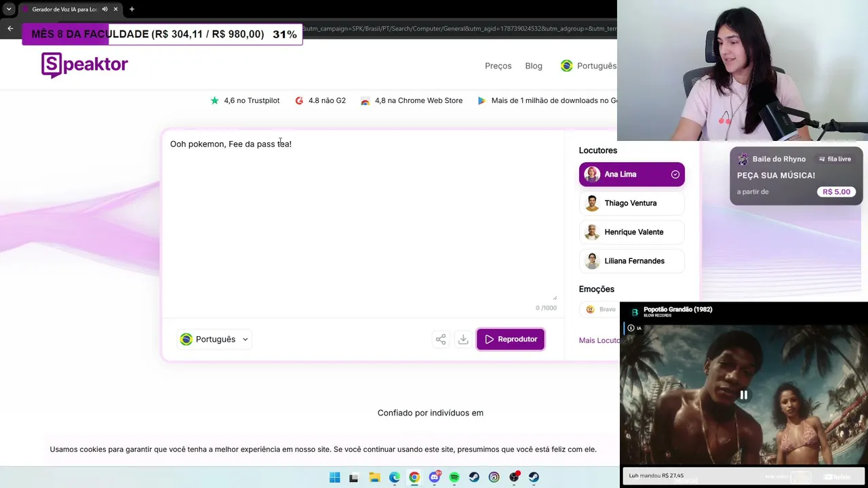Choose the Bravo emotion chip
The image size is (868, 488).
(x=599, y=309)
